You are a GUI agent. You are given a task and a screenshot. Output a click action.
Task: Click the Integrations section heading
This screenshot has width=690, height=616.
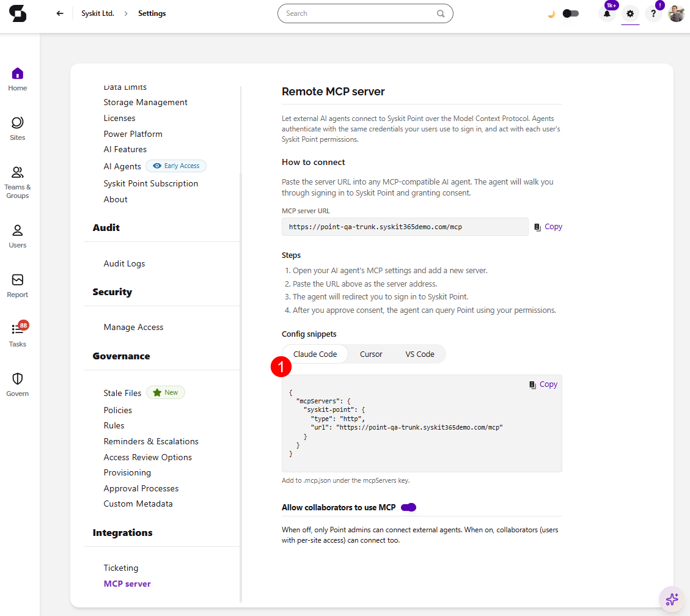pyautogui.click(x=123, y=532)
